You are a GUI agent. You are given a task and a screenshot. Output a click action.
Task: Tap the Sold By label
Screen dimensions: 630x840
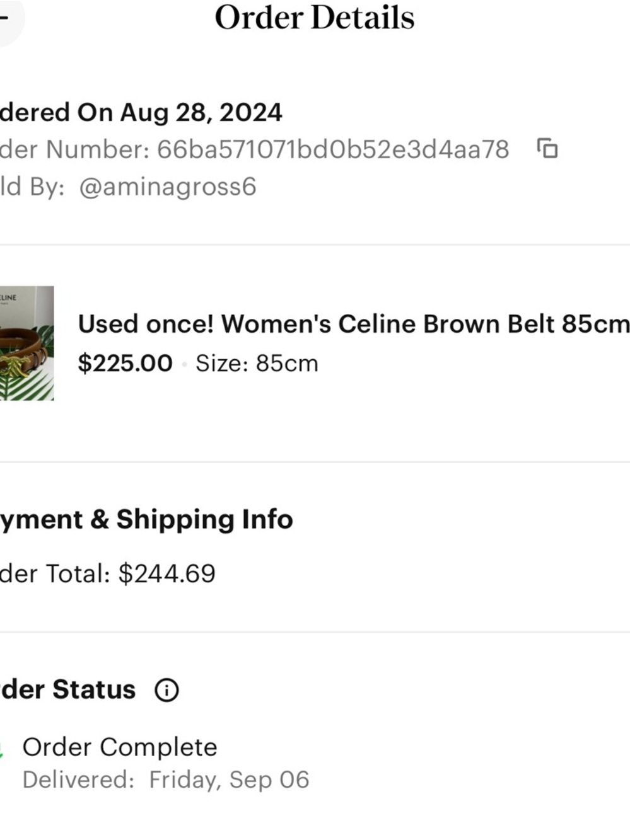coord(32,187)
